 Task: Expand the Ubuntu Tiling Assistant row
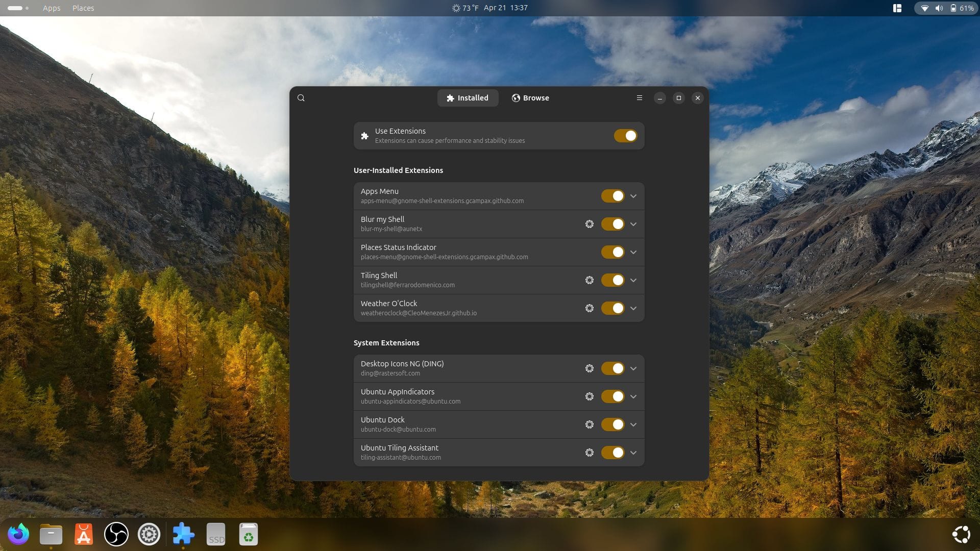[x=633, y=453]
